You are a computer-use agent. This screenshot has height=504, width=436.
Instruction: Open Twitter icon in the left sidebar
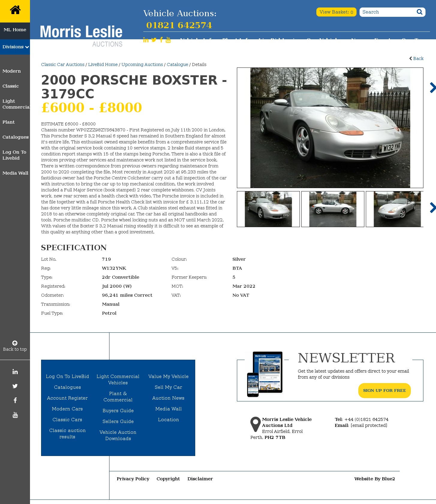tap(15, 386)
